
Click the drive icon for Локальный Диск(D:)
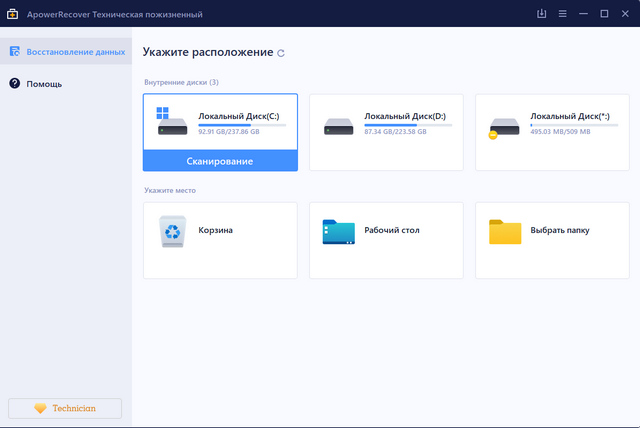coord(338,126)
